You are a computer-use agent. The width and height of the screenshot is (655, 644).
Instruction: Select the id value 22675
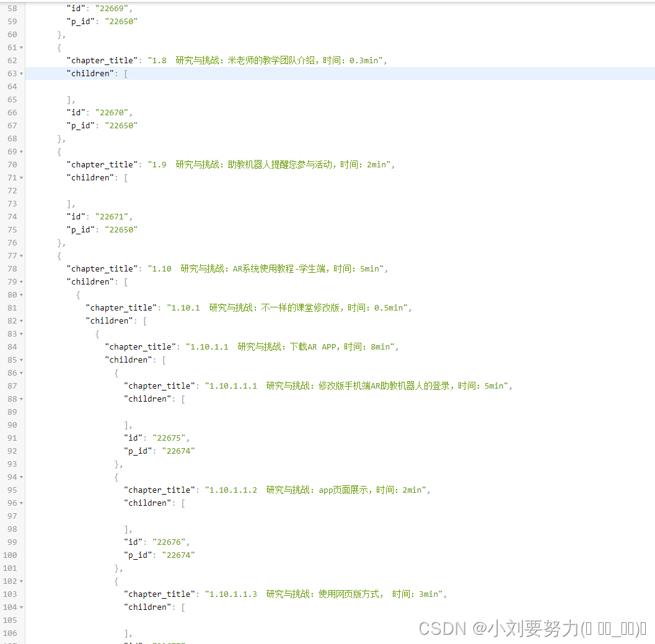(169, 438)
